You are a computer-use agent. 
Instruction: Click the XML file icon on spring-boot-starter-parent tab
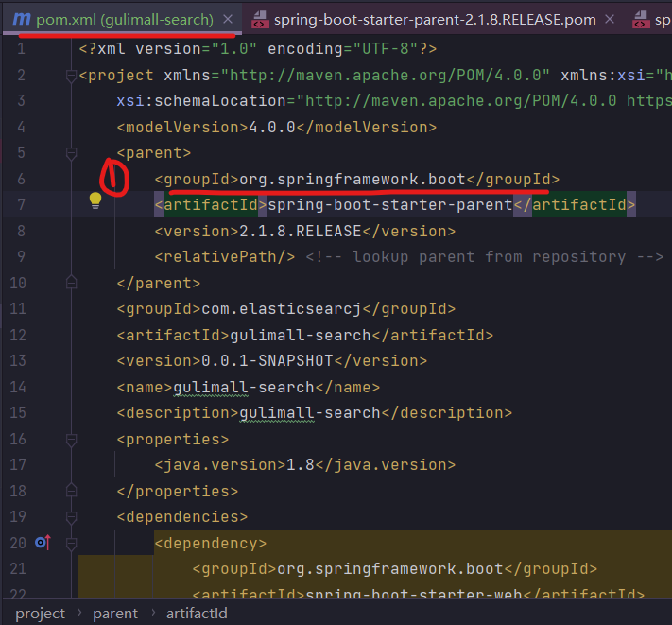[260, 19]
